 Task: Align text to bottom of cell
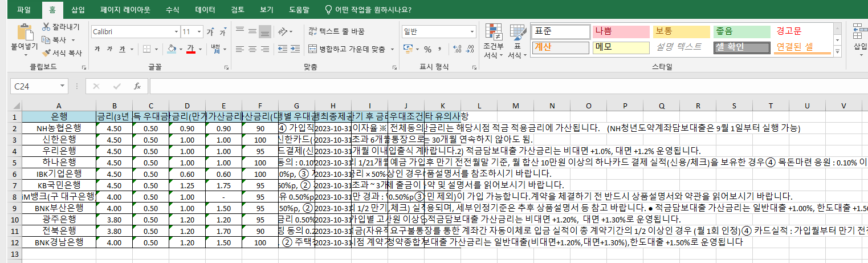click(264, 31)
